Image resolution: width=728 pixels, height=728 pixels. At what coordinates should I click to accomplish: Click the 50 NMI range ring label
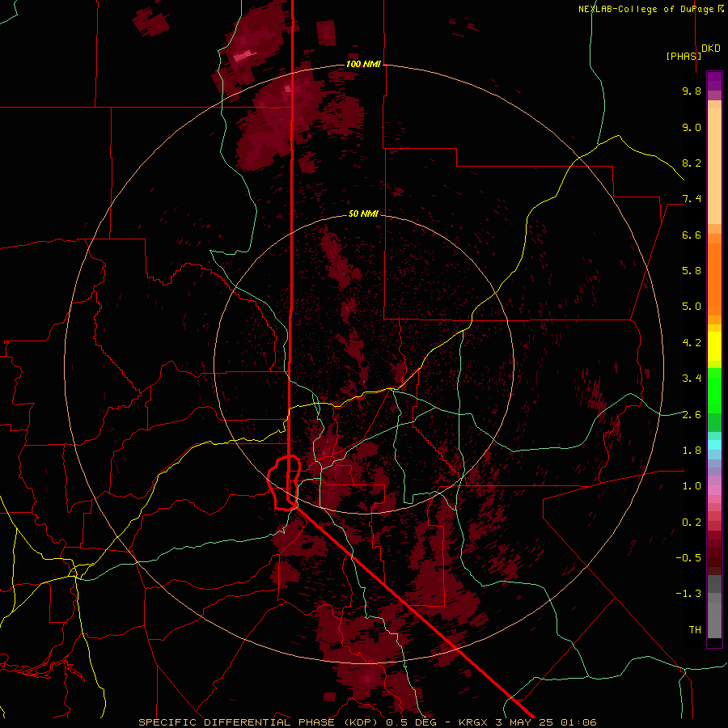click(363, 214)
